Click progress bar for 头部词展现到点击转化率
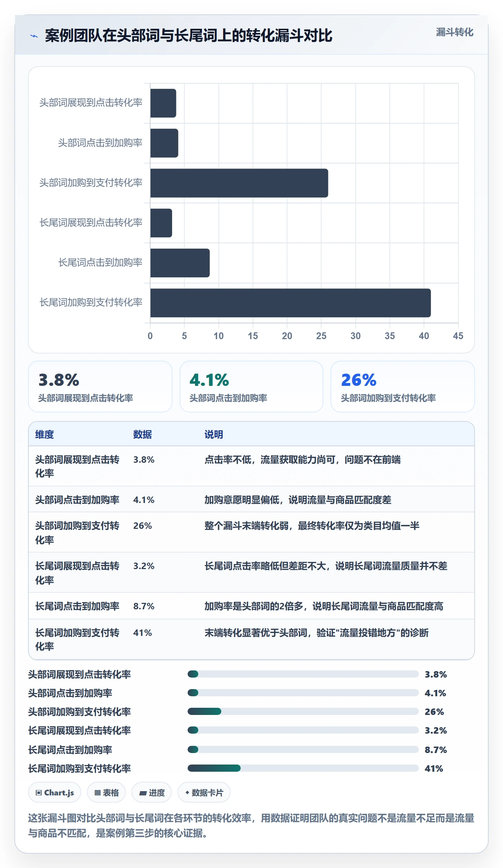The height and width of the screenshot is (868, 503). coord(303,674)
